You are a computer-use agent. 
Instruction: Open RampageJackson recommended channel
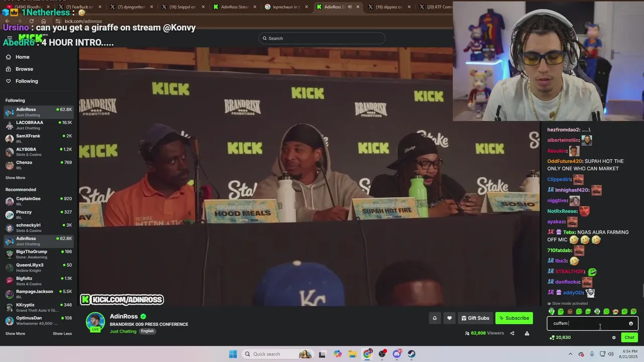click(x=39, y=294)
